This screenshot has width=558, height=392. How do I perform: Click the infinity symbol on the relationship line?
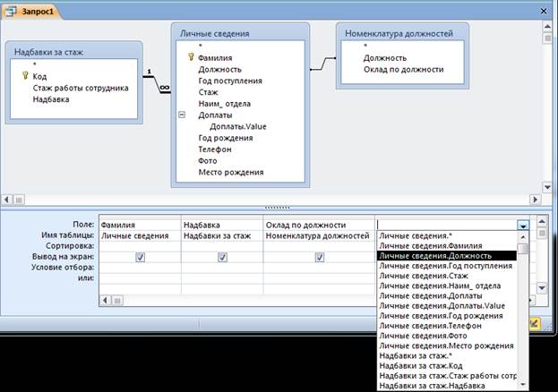click(164, 87)
